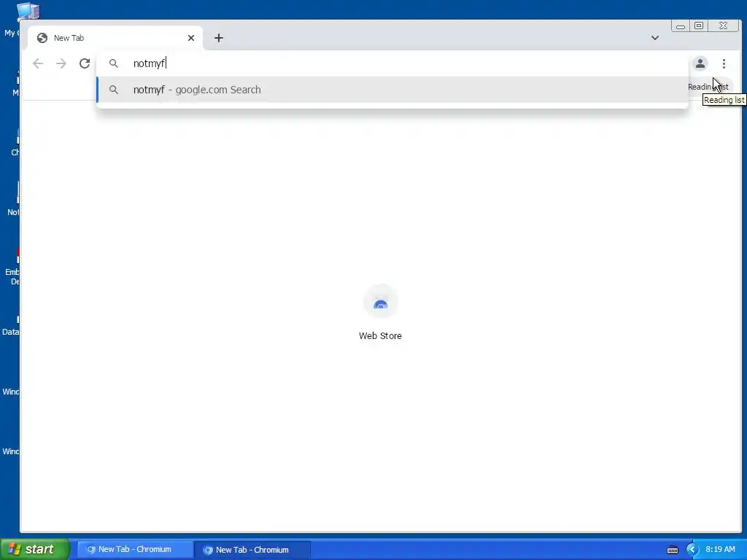Open the Reading list button
This screenshot has width=747, height=560.
(x=708, y=87)
